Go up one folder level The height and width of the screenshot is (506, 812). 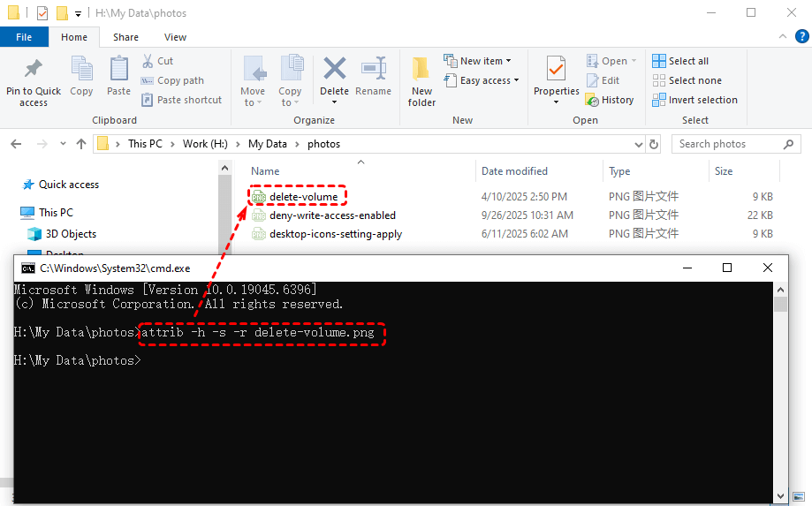click(81, 144)
